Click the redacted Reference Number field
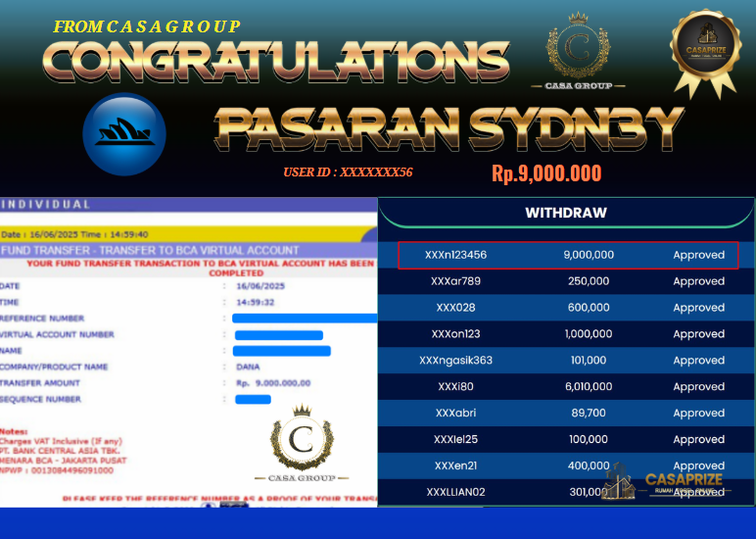This screenshot has height=539, width=756. coord(305,318)
